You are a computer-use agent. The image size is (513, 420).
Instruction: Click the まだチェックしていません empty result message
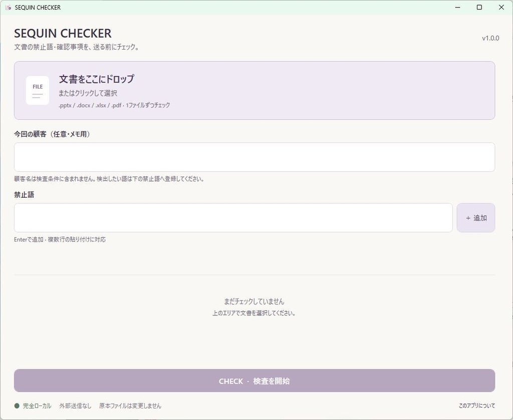click(254, 301)
